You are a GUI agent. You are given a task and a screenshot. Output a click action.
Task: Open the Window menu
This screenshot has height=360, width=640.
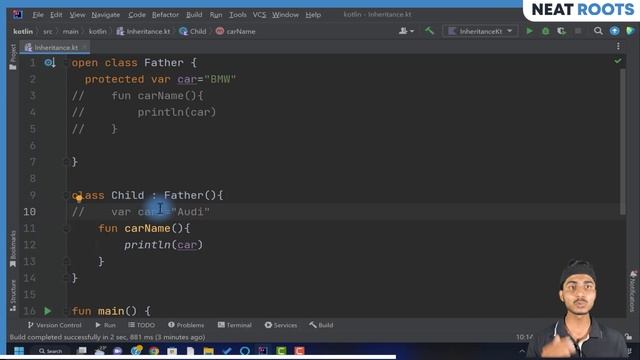pos(285,15)
